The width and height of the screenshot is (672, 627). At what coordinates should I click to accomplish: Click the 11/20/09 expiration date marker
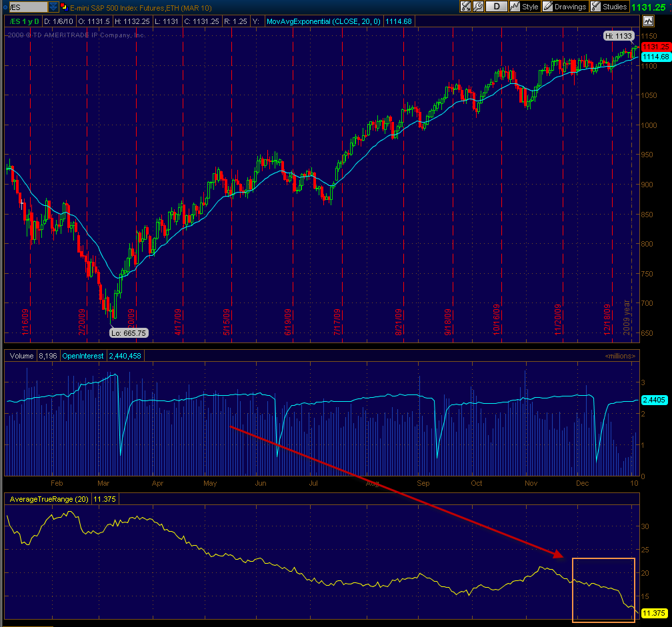557,320
